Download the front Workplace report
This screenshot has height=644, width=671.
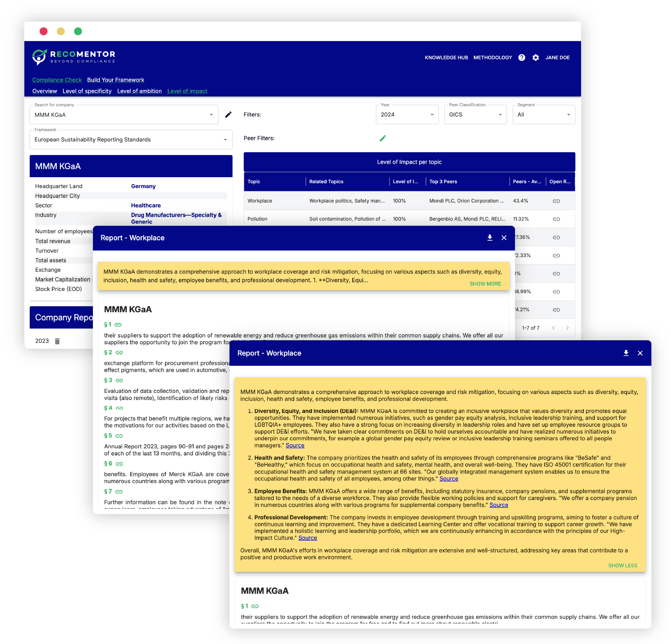626,353
